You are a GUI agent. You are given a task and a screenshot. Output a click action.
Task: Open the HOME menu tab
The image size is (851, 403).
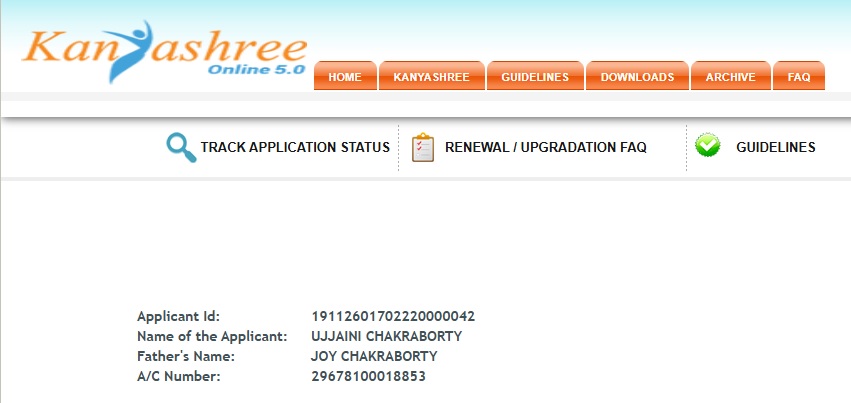click(345, 77)
